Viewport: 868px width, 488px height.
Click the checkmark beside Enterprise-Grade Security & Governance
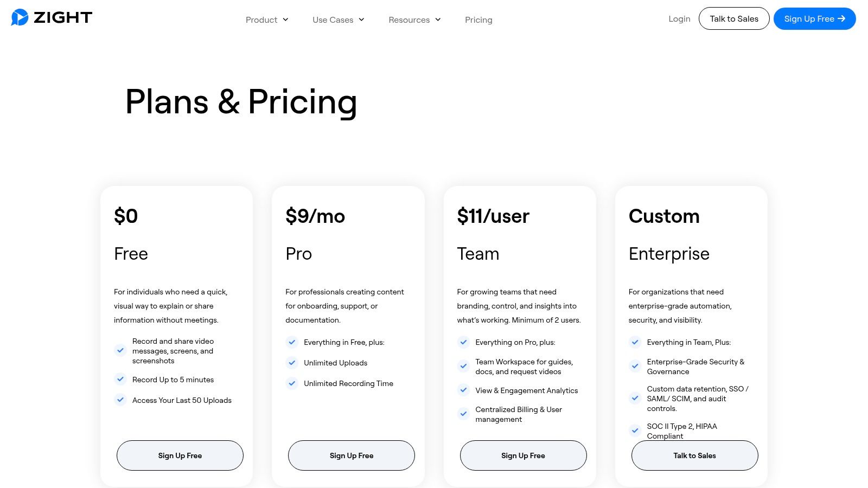(x=635, y=366)
